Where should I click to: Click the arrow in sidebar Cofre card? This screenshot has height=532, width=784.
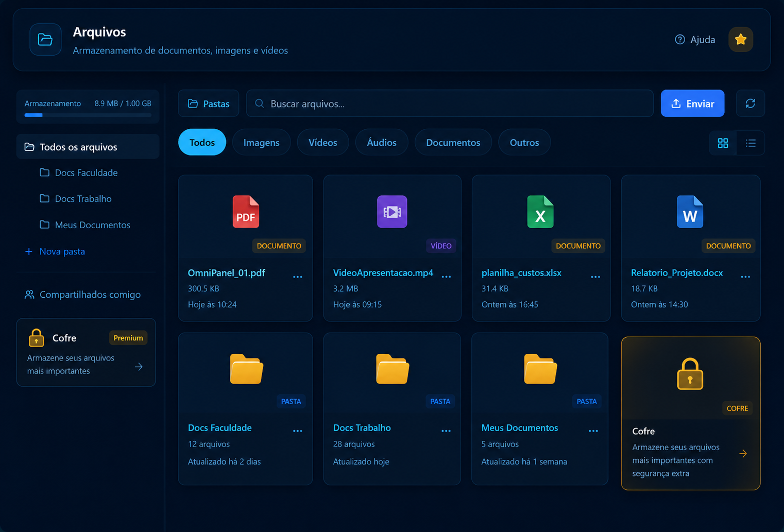(139, 367)
